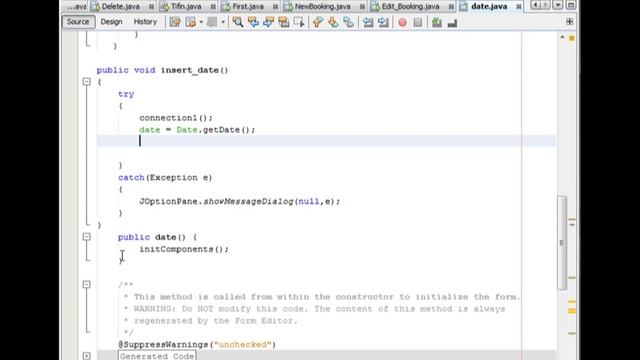640x360 pixels.
Task: Toggle bookmark on the current line
Action: 348,22
